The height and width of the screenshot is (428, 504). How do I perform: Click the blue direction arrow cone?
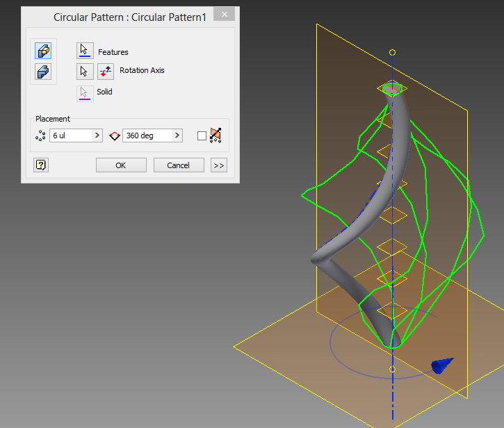coord(442,365)
